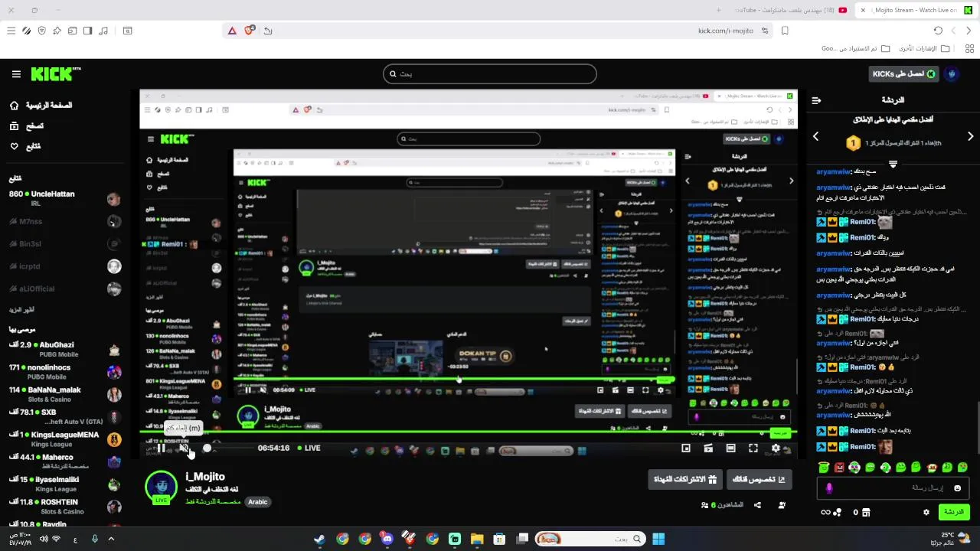Click the Arabic language tag
Screen dimensions: 980x551
pyautogui.click(x=258, y=502)
